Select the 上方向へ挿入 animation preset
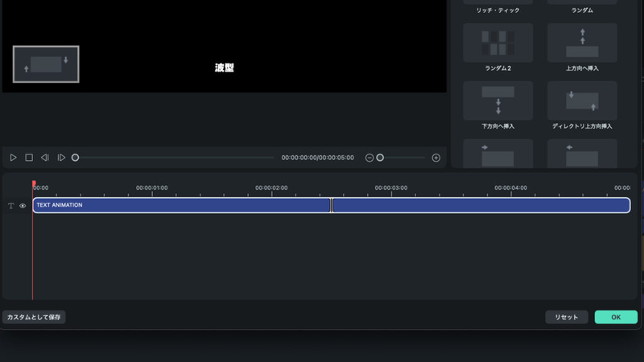This screenshot has height=362, width=644. 582,43
